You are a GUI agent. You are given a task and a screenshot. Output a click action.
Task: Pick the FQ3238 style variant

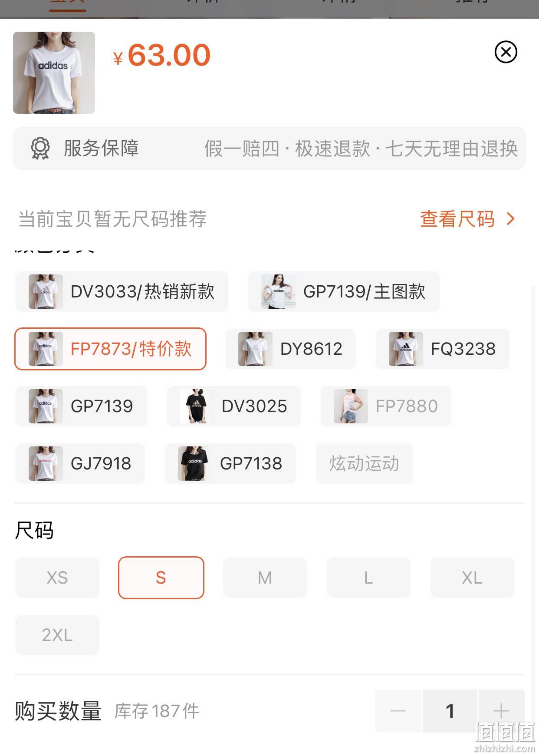442,349
